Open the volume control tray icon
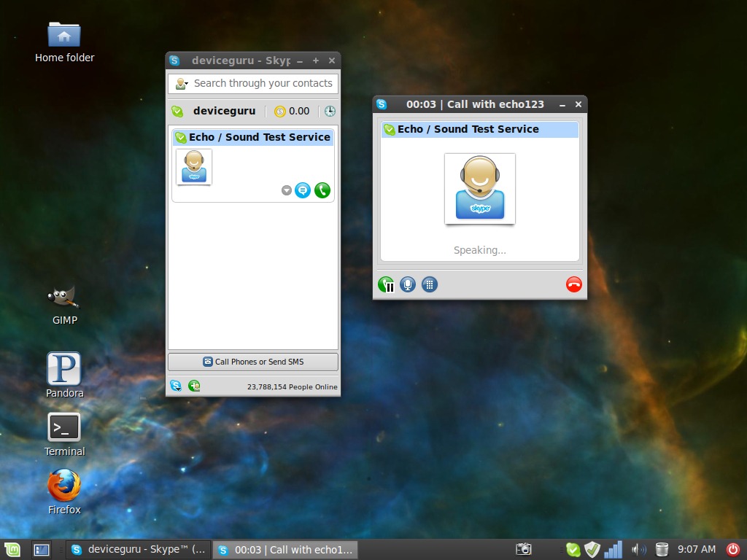Viewport: 747px width, 560px height. click(638, 550)
